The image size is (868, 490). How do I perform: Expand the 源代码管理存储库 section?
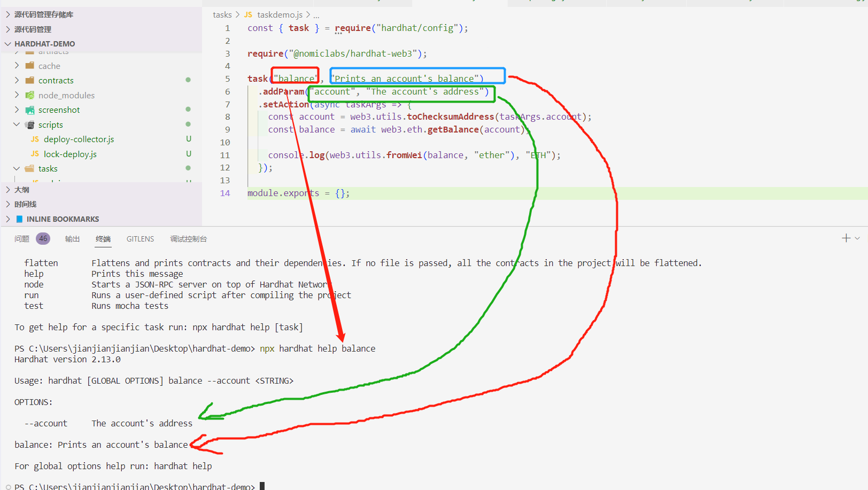(x=7, y=14)
